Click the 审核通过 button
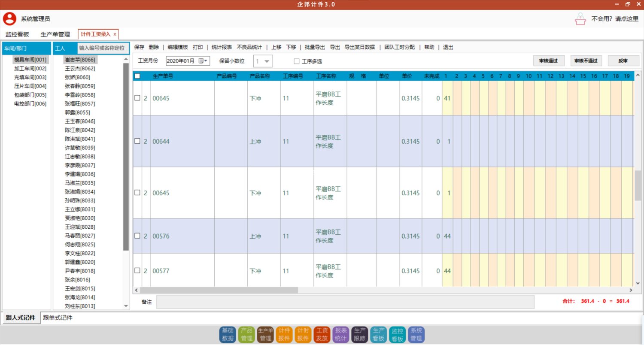644x345 pixels. [548, 61]
